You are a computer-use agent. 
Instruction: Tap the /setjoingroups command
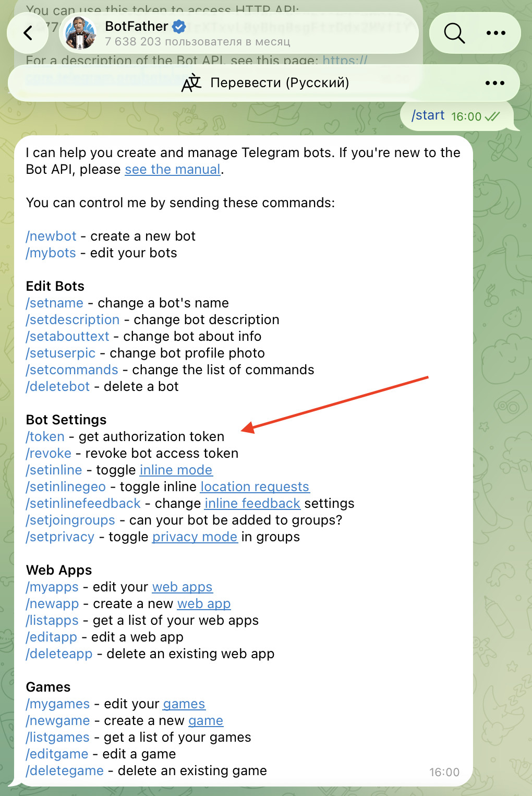(x=70, y=520)
